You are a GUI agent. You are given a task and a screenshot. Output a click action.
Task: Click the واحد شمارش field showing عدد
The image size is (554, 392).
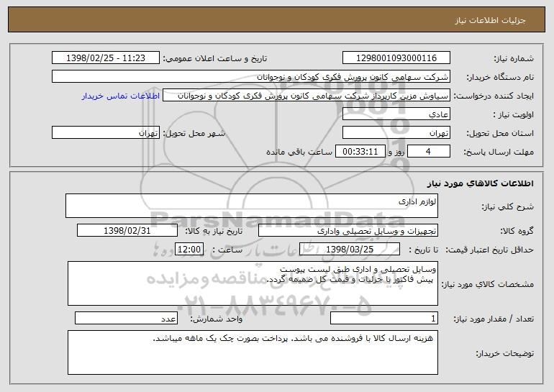click(x=126, y=318)
